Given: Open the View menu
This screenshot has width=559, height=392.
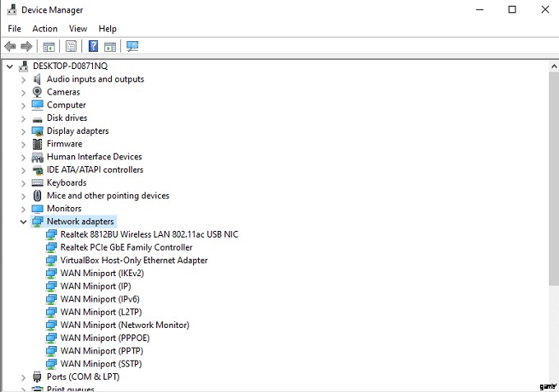Looking at the screenshot, I should [x=78, y=29].
